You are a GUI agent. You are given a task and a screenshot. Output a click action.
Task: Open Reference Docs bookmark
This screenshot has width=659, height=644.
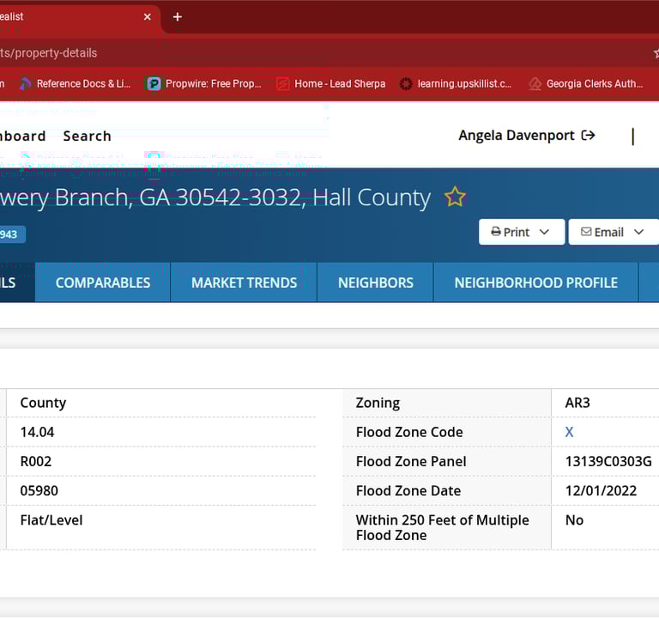pos(76,83)
